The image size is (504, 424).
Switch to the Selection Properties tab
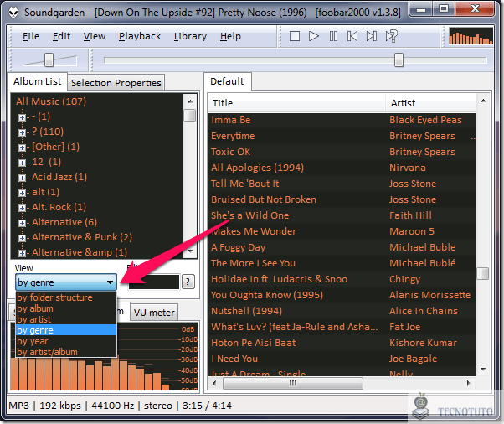click(x=116, y=83)
